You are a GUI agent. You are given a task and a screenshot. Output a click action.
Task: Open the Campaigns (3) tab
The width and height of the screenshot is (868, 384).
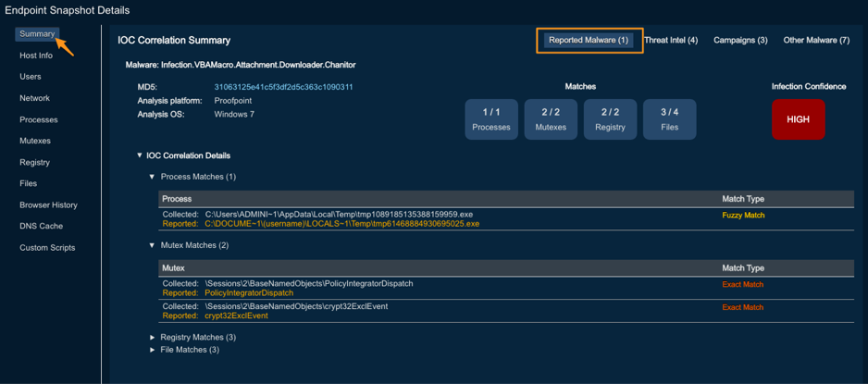tap(740, 41)
